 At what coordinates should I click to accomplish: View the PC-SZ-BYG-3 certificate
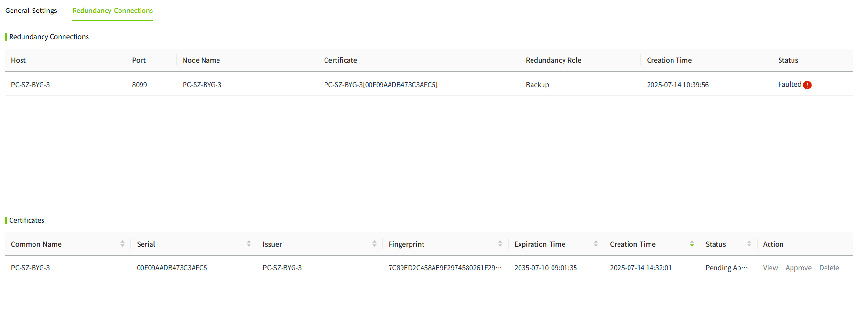[x=770, y=268]
